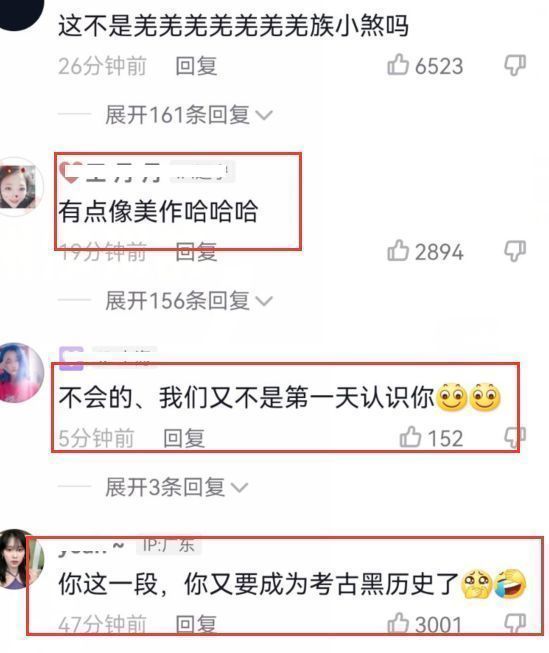Image resolution: width=549 pixels, height=653 pixels.
Task: Dislike the 不会的 comment posted 5分钟前
Action: point(515,437)
